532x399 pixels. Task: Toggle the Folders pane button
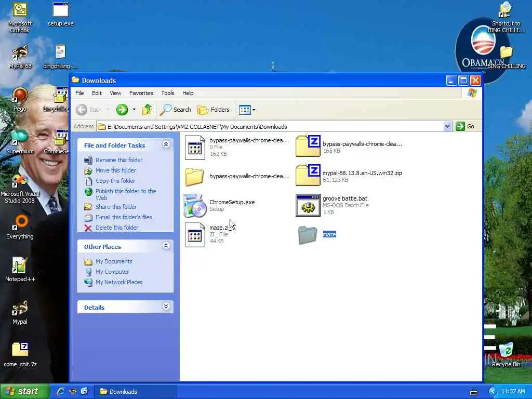214,110
